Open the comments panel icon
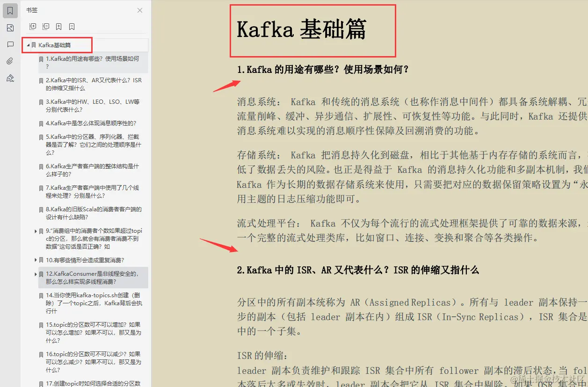Viewport: 588px width, 387px height. click(10, 45)
